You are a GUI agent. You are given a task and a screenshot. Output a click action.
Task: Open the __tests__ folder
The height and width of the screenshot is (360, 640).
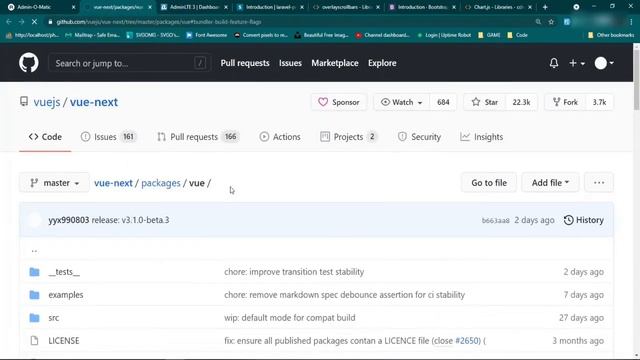[x=64, y=272]
